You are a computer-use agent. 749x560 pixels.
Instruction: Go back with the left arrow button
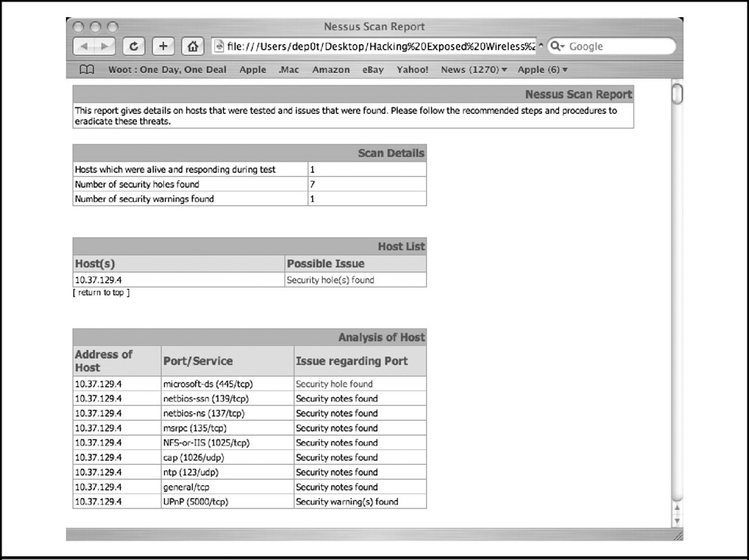[x=84, y=46]
